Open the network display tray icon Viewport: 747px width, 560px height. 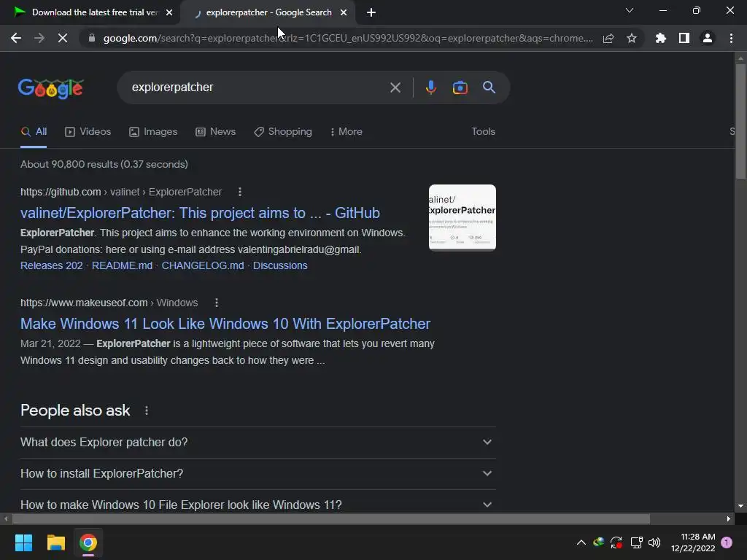[636, 542]
